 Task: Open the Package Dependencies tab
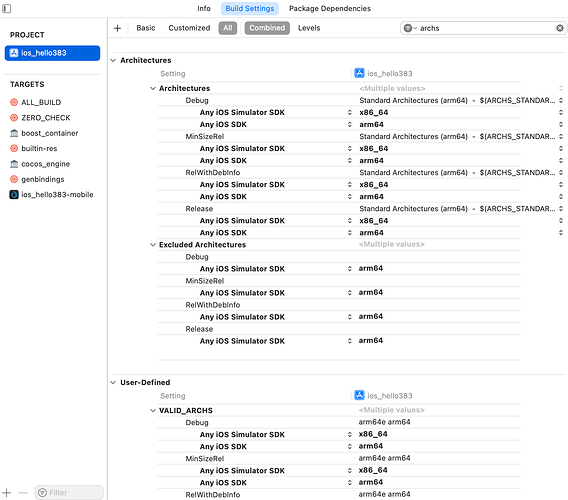pyautogui.click(x=330, y=8)
